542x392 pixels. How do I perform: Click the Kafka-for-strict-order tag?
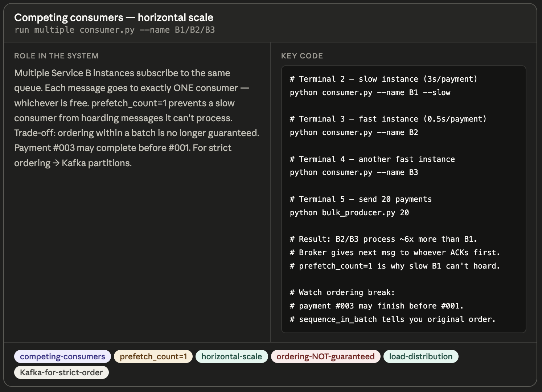[61, 372]
